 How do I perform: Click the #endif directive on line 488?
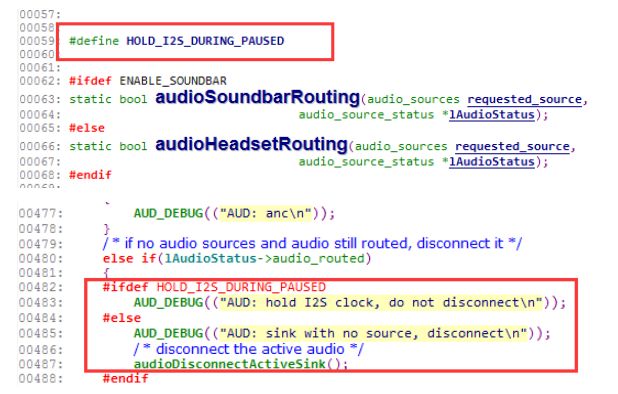click(x=125, y=379)
